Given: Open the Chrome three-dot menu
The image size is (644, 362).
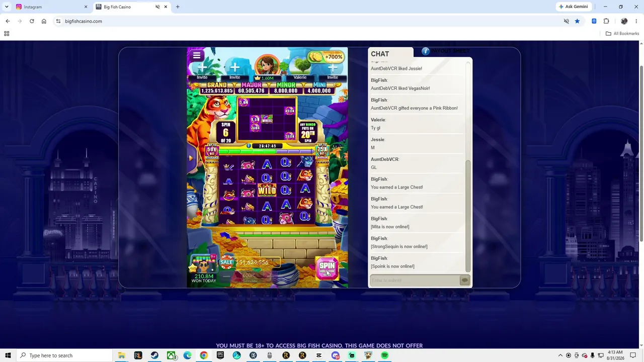Looking at the screenshot, I should [x=636, y=21].
